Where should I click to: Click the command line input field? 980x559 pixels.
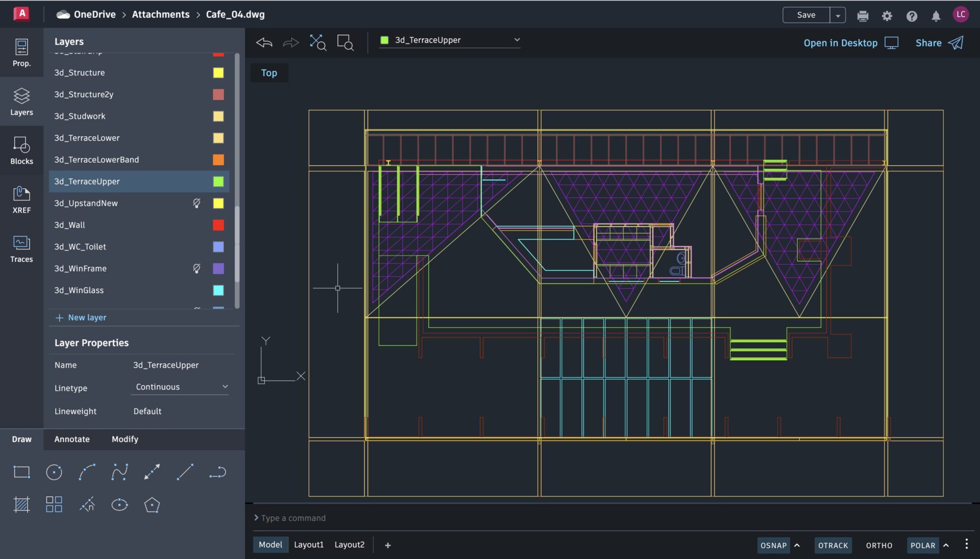(x=357, y=518)
